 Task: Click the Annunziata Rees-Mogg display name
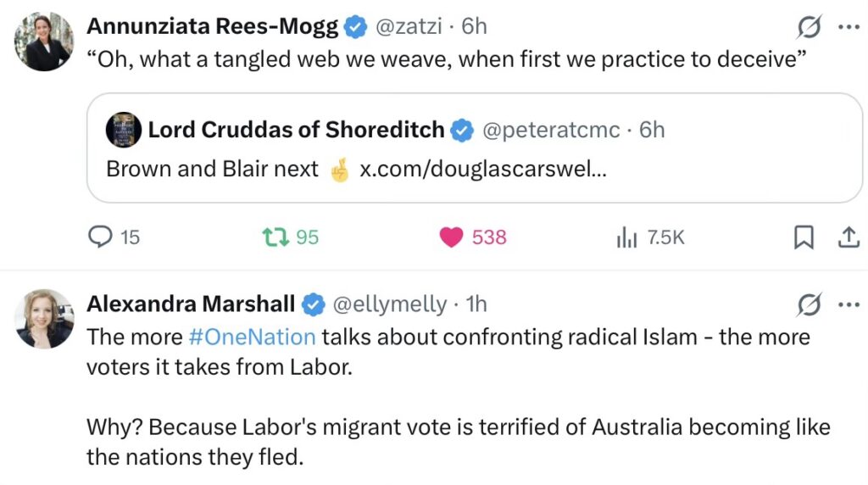[213, 26]
